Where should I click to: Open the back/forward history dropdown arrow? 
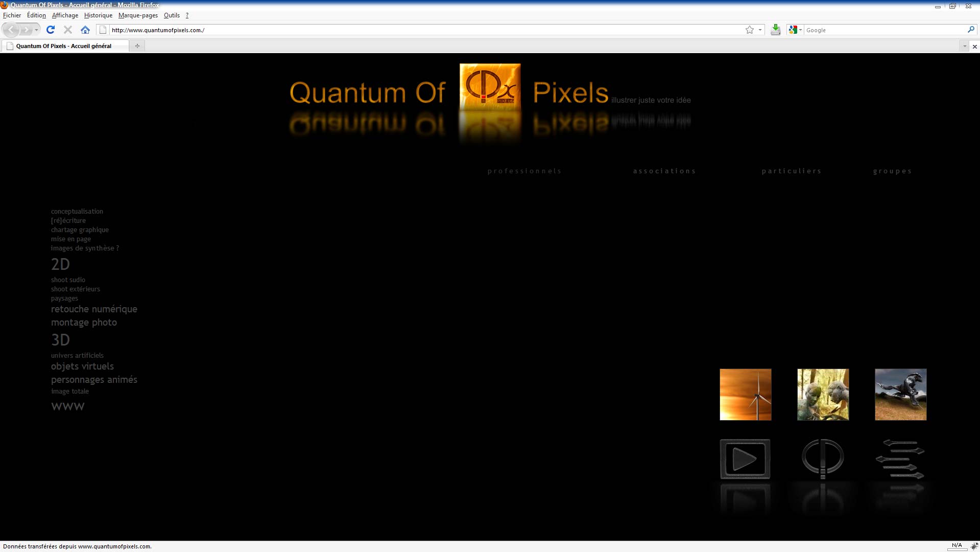[36, 30]
